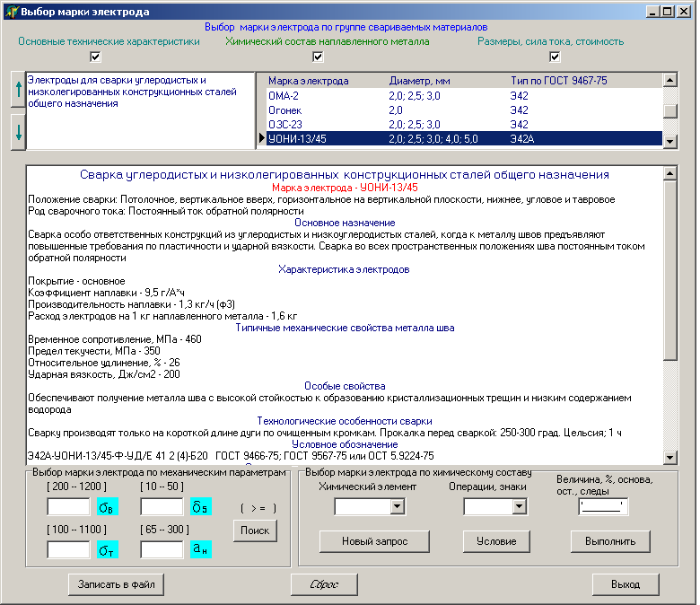
Task: Click the description panel scroll-up arrow
Action: (x=669, y=173)
